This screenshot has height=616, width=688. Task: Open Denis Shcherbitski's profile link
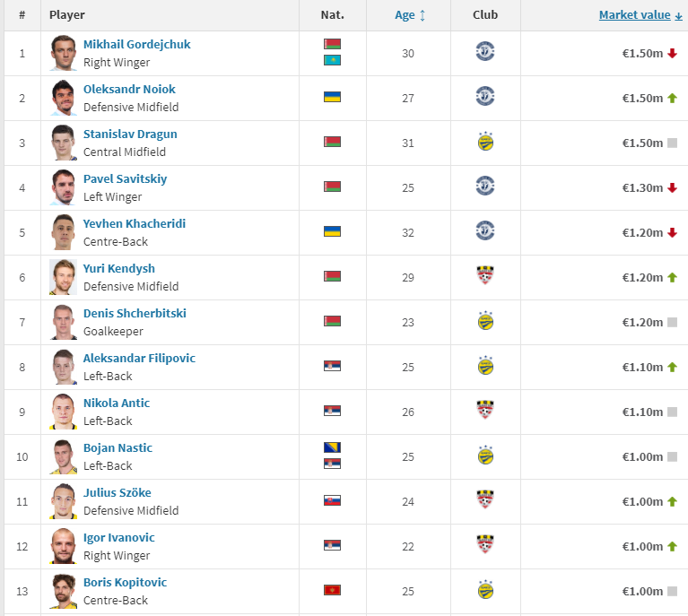click(135, 313)
